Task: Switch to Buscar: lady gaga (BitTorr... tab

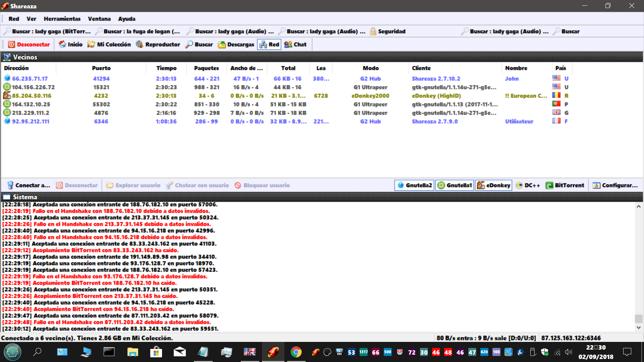Action: 47,31
